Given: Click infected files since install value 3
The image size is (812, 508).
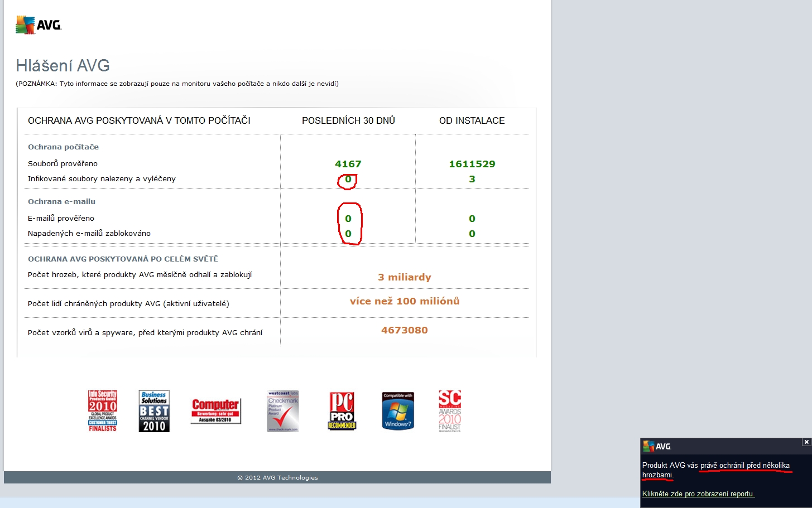Looking at the screenshot, I should (x=472, y=179).
